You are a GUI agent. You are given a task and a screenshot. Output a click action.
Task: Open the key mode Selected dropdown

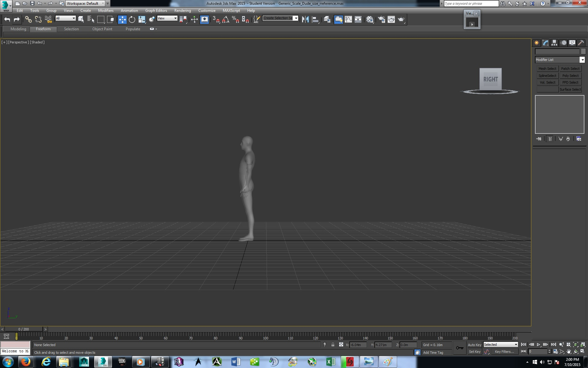501,344
